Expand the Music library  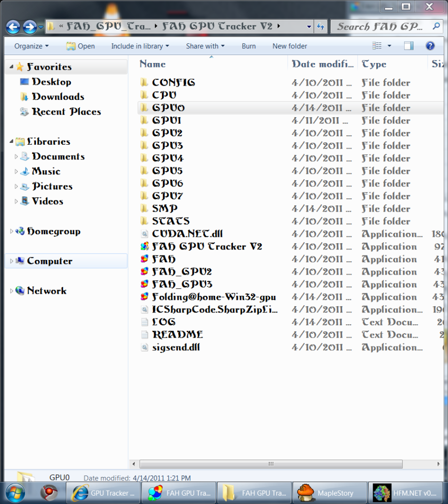click(x=16, y=172)
